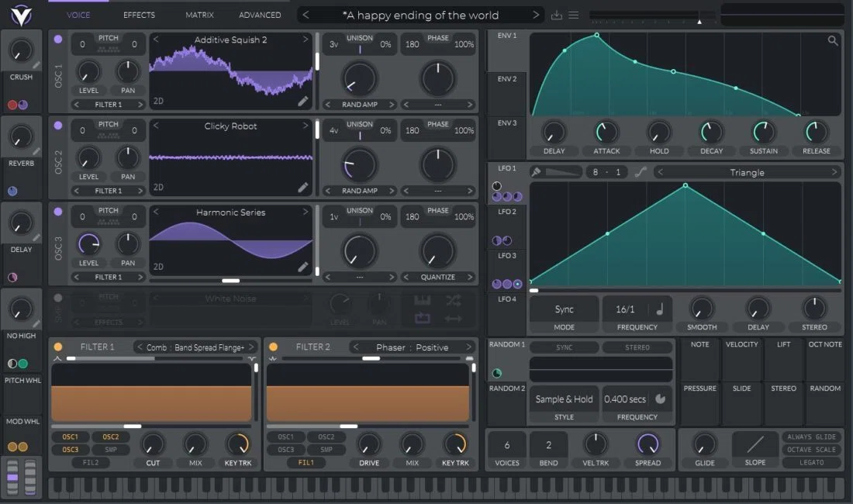Open Triangle LFO shape selector
The width and height of the screenshot is (853, 504).
pos(747,172)
